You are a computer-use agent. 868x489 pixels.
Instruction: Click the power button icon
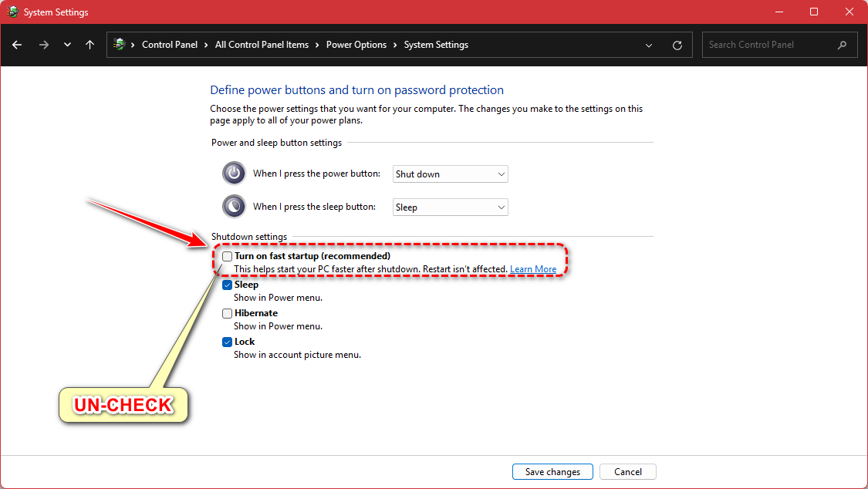click(234, 174)
